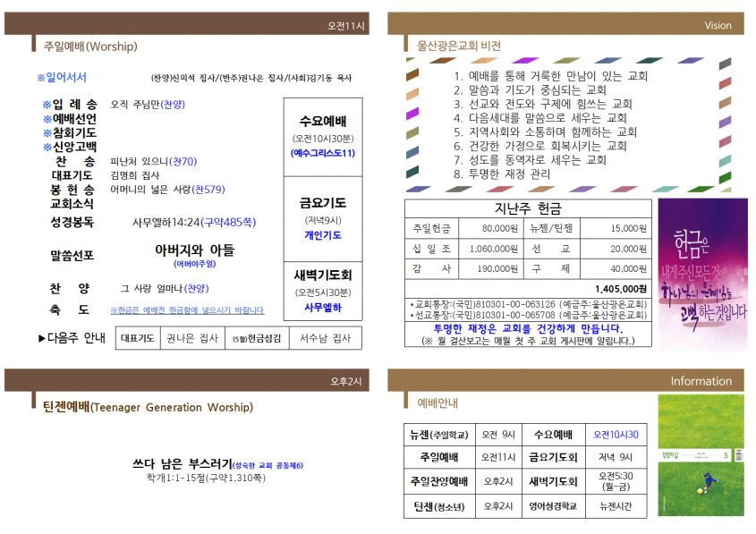Screen dimensions: 756x534
Task: Click the Vision header bar
Action: (x=565, y=24)
